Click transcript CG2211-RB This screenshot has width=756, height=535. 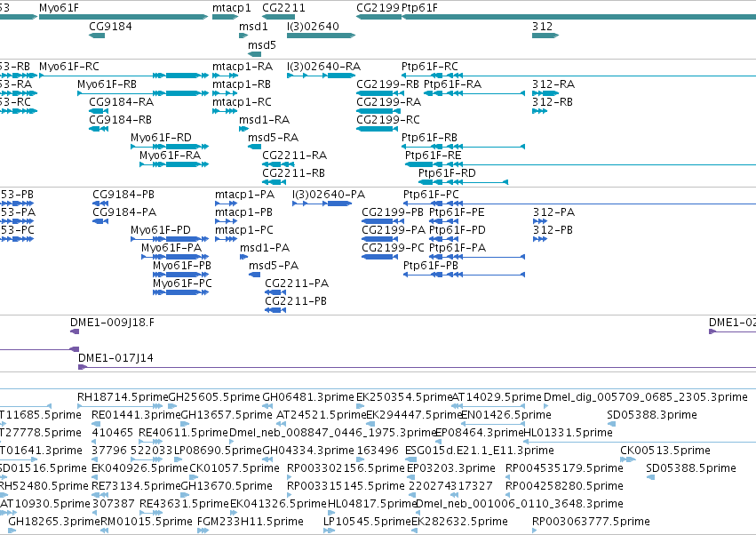[274, 182]
